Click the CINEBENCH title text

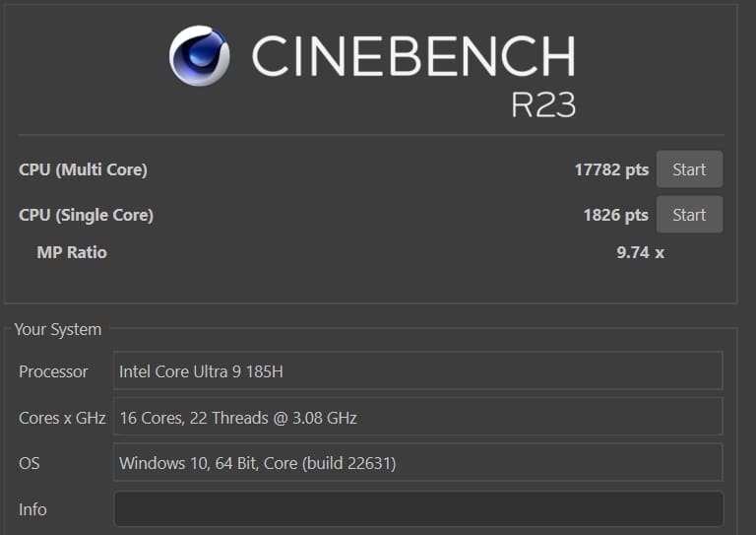coord(413,56)
